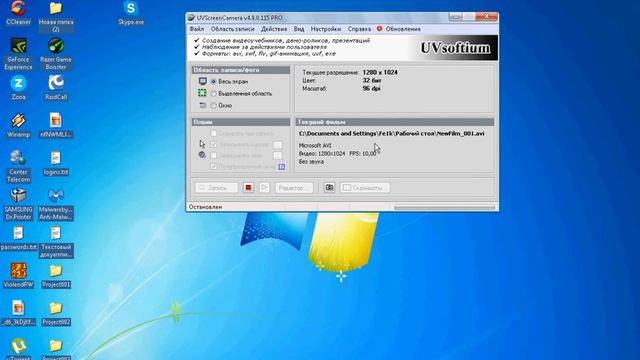Select the Skype.exe desktop icon
This screenshot has width=640, height=360.
click(x=131, y=13)
